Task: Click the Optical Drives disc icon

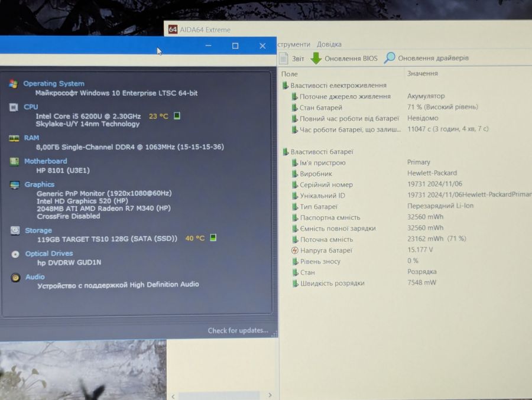Action: click(x=15, y=254)
